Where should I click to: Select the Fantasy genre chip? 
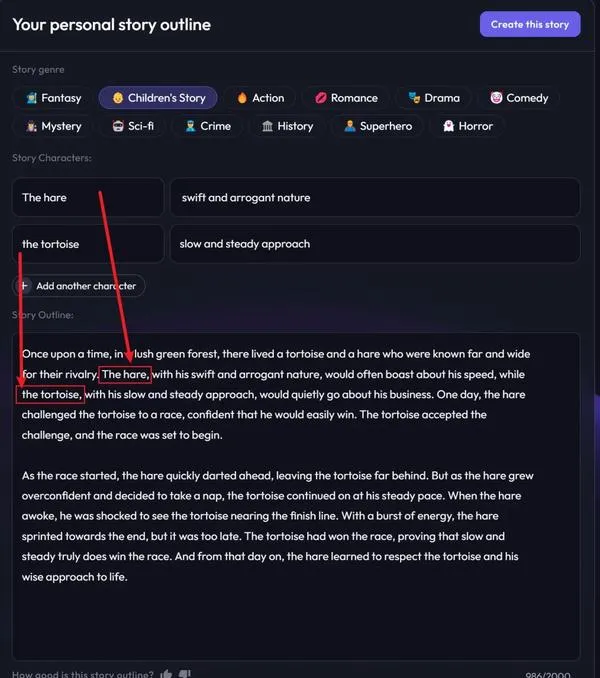pos(53,98)
